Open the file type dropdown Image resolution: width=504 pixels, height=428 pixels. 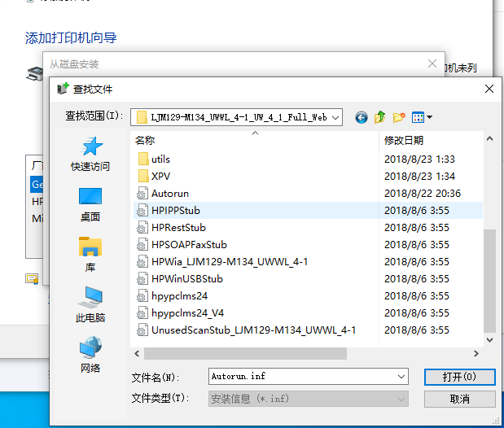pyautogui.click(x=401, y=399)
